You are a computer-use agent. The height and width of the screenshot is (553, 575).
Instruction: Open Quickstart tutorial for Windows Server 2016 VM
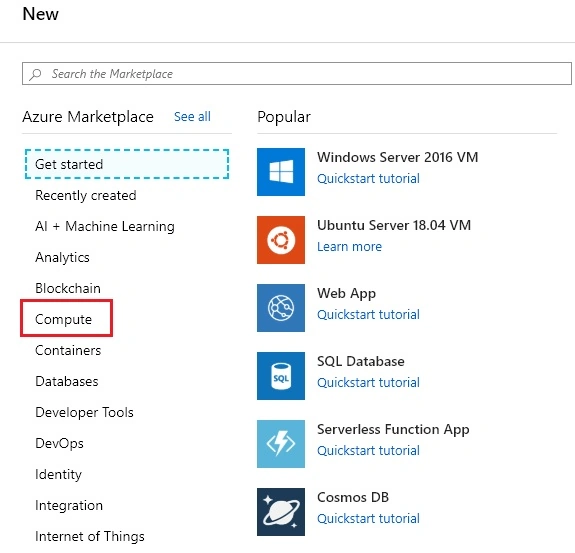point(368,179)
